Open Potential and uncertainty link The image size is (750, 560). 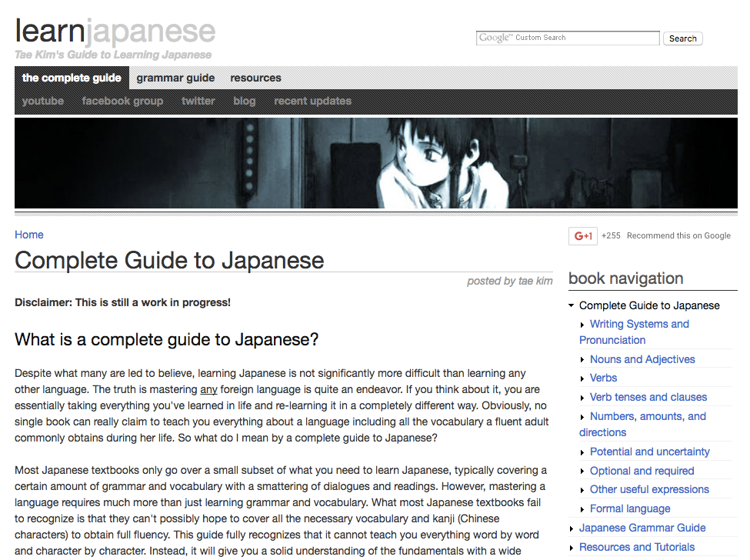click(649, 452)
